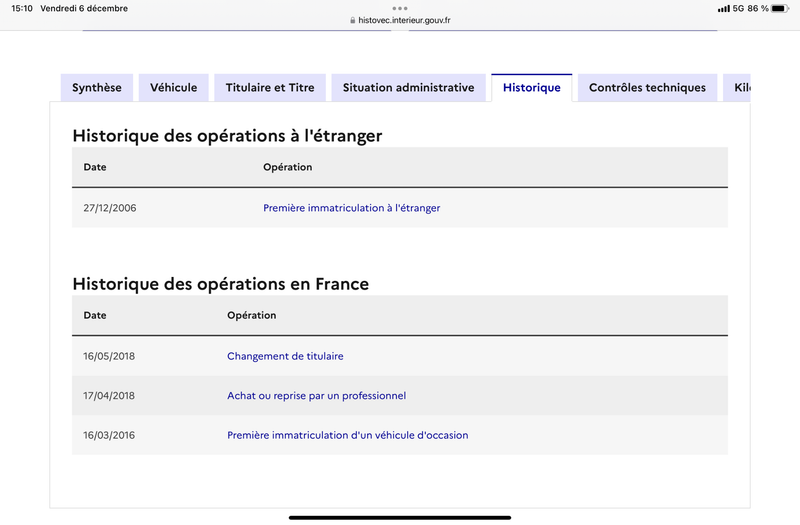Click the Première immatriculation à l'étranger link
This screenshot has height=525, width=800.
[352, 208]
